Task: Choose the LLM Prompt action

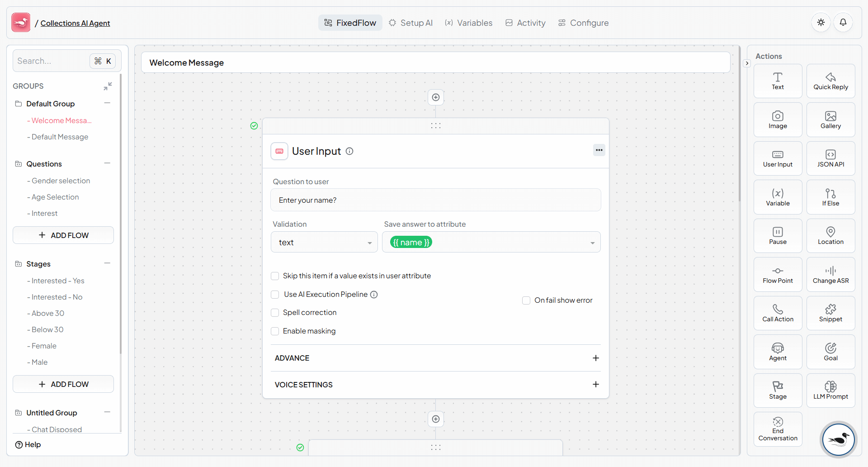Action: (x=830, y=390)
